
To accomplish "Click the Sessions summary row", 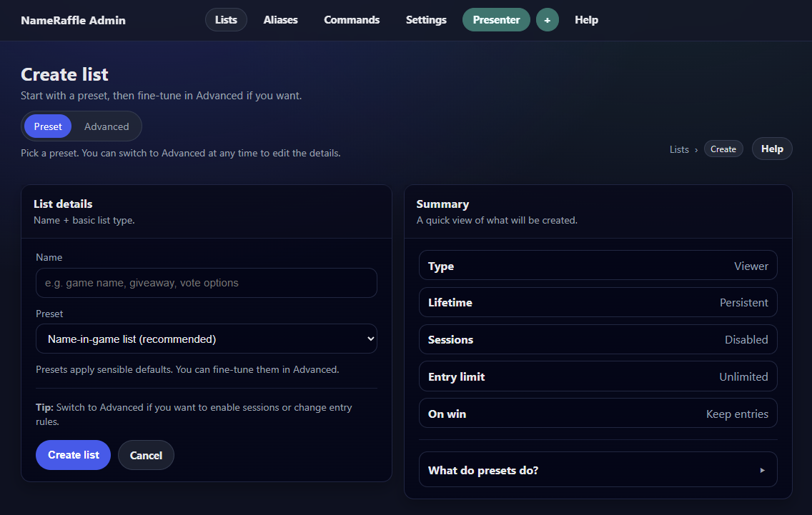I will point(598,339).
